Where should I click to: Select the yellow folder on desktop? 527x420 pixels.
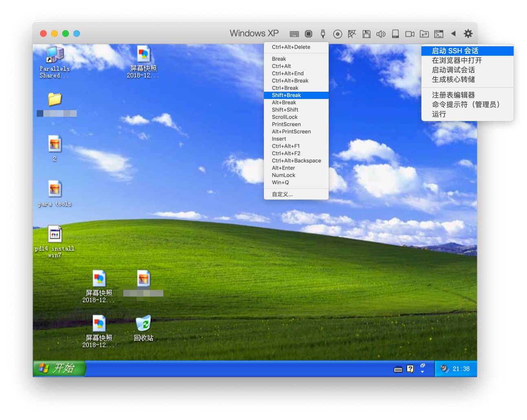[55, 99]
